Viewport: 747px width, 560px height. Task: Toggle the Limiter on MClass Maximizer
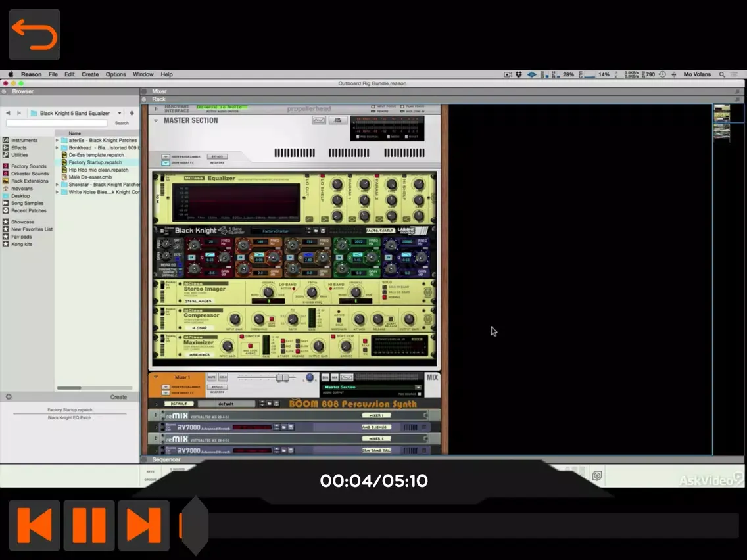pos(242,337)
